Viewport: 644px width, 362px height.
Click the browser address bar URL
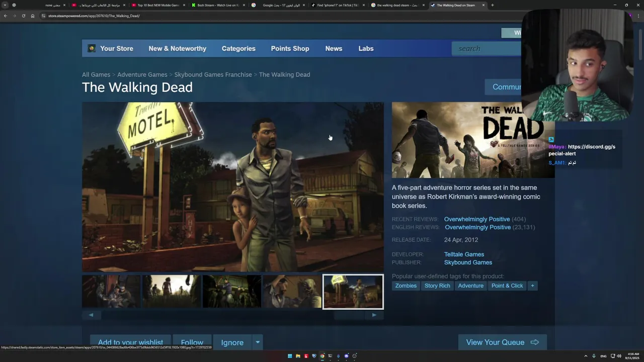94,16
